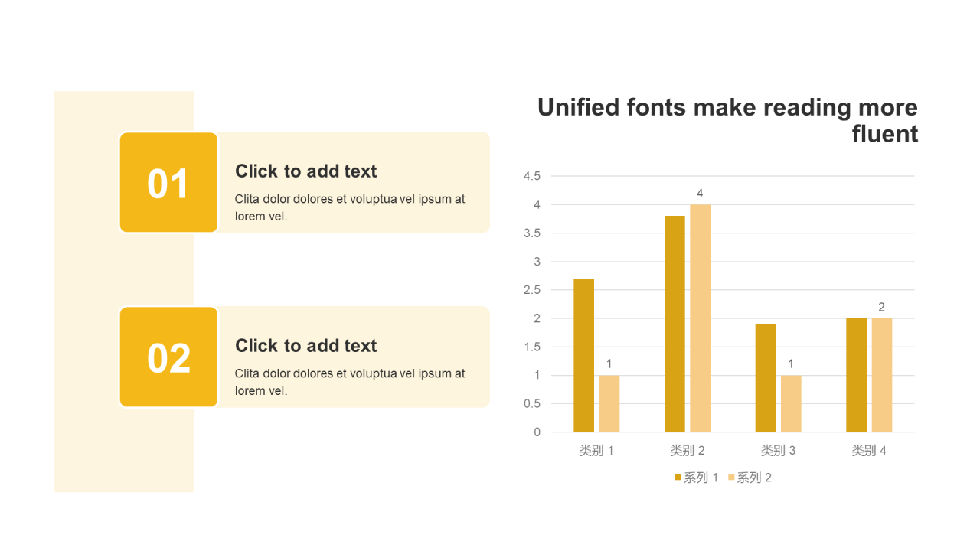Click the Lorem body text under the second heading
Image resolution: width=980 pixels, height=551 pixels.
[349, 382]
